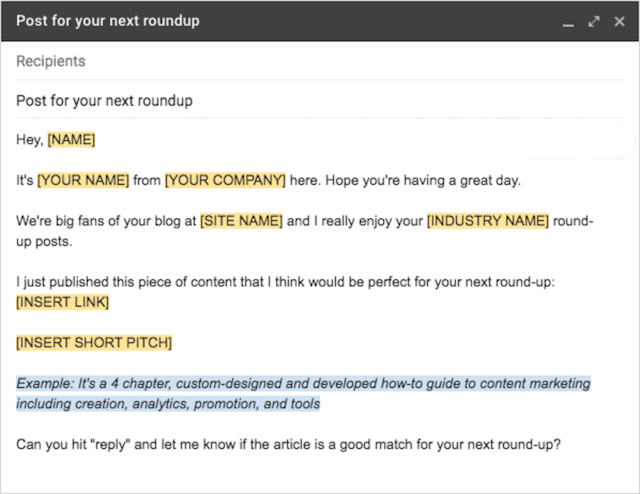Pop out compose window to full screen
Screen dimensions: 640x494
pyautogui.click(x=592, y=21)
